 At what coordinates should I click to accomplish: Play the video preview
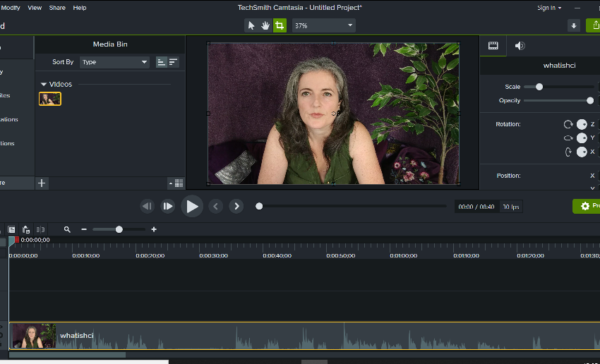pyautogui.click(x=191, y=206)
